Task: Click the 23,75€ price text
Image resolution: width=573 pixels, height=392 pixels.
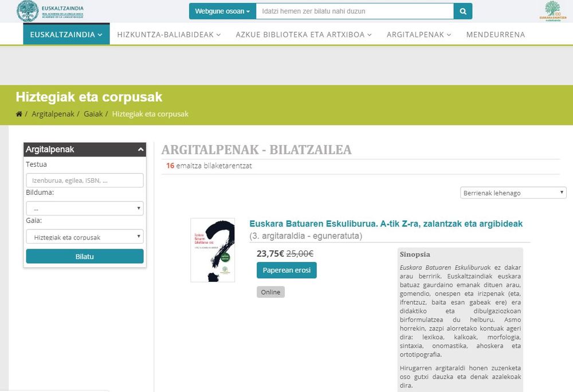Action: coord(270,253)
